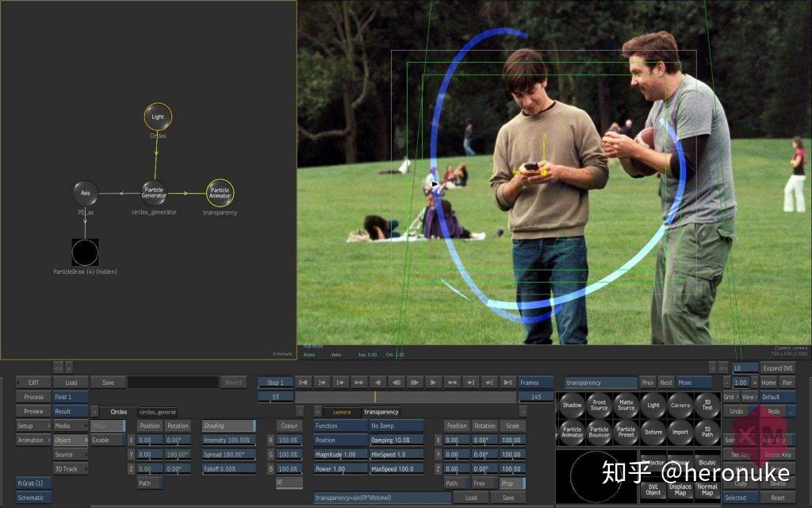Open the No Damp option box
The height and width of the screenshot is (508, 812).
pos(396,425)
